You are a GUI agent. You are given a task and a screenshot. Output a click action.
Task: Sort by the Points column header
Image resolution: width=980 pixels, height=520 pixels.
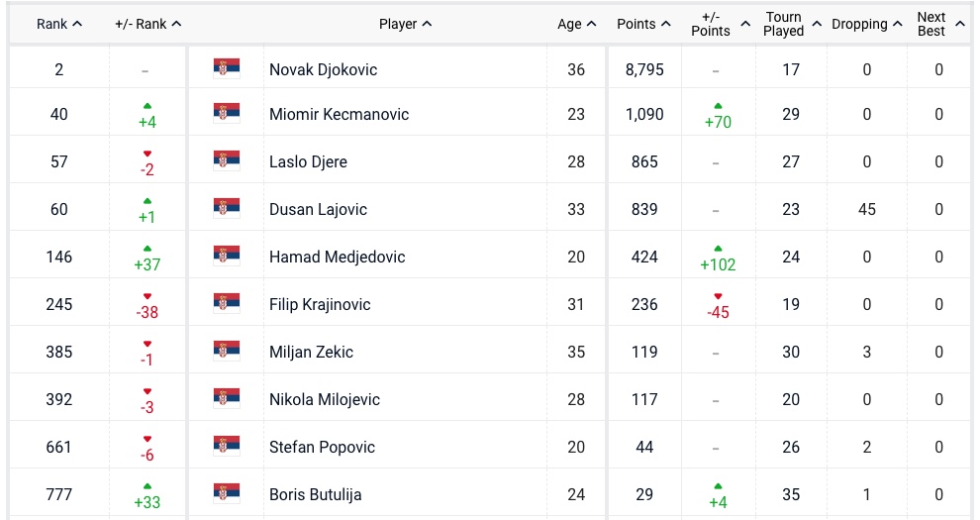click(643, 24)
